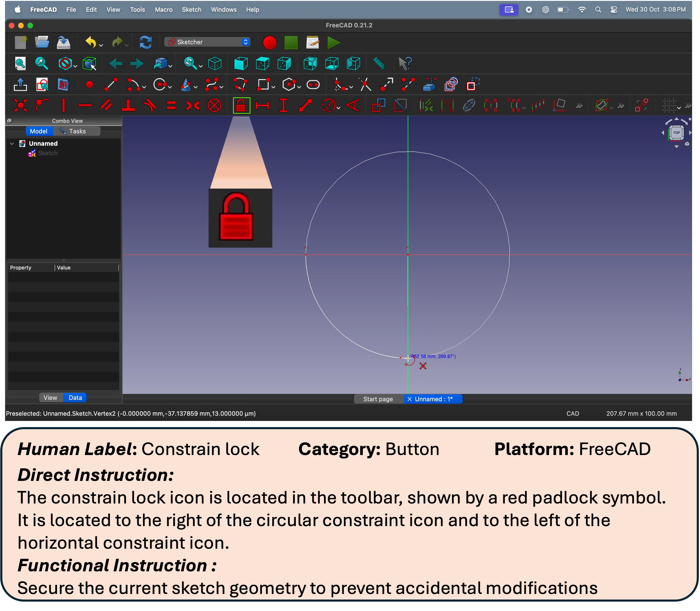Toggle driving/reference constraint mode

[378, 105]
